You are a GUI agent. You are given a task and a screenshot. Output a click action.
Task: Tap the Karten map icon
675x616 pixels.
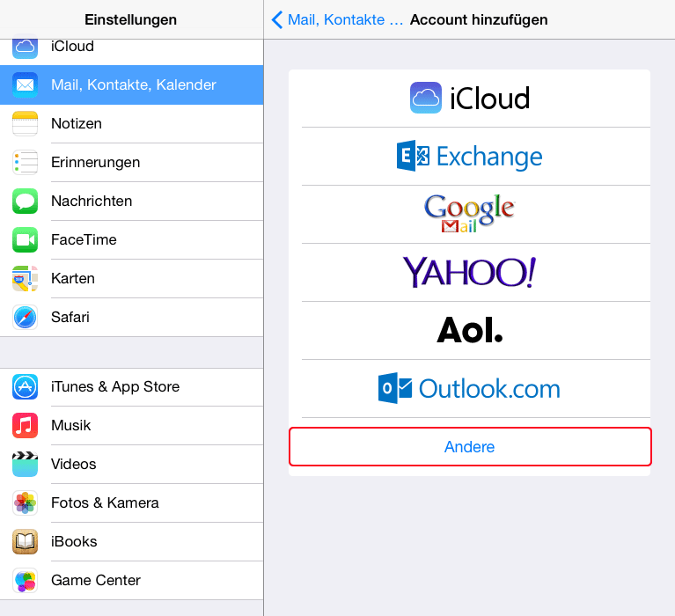click(x=25, y=278)
